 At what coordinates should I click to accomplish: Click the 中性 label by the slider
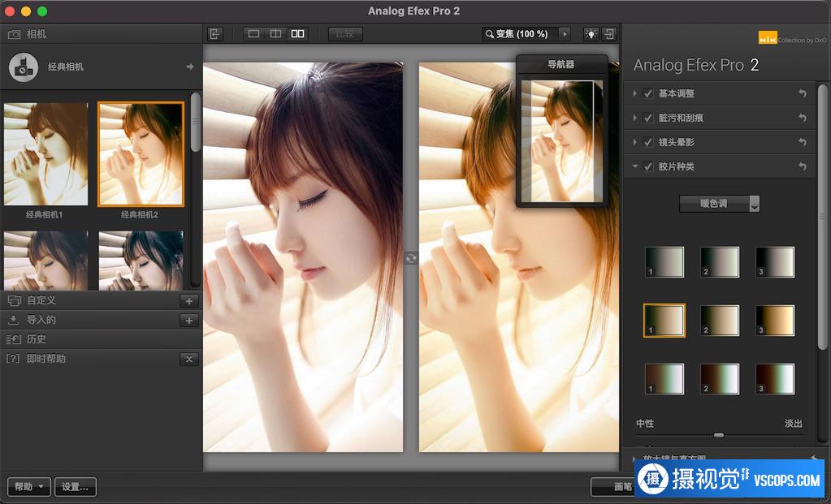(x=645, y=424)
